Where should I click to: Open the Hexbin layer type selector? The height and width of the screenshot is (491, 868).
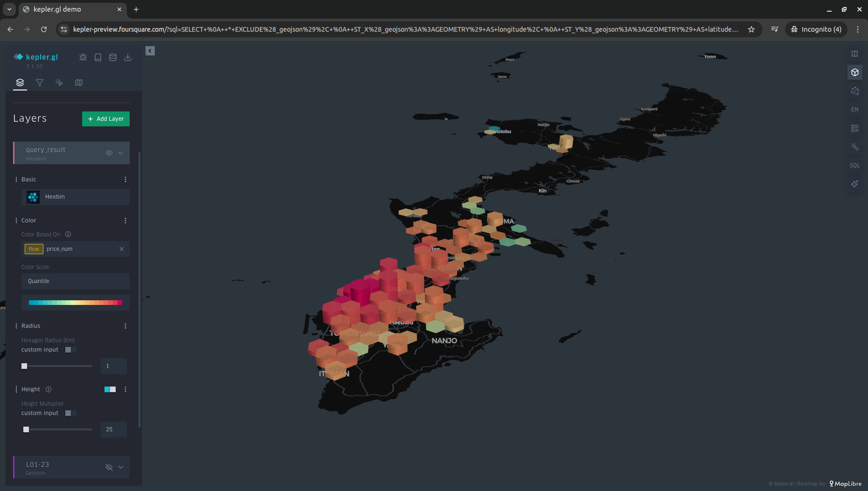pos(76,197)
